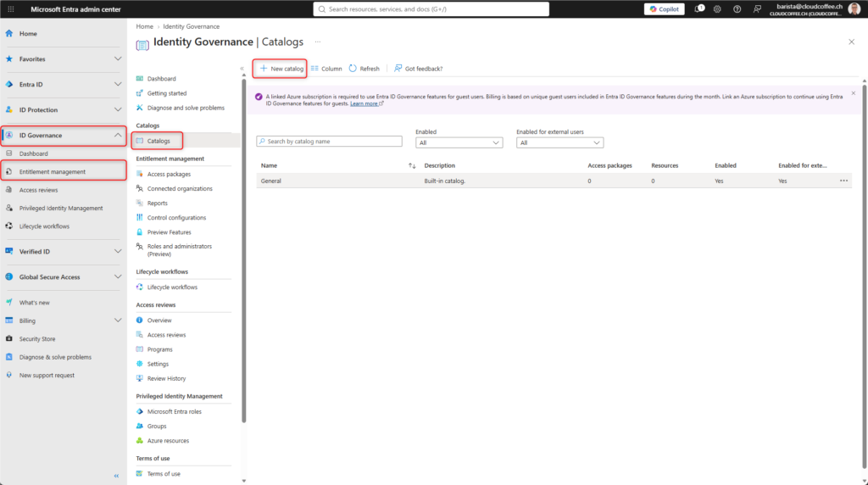868x485 pixels.
Task: Open Getting started menu item
Action: [x=167, y=93]
